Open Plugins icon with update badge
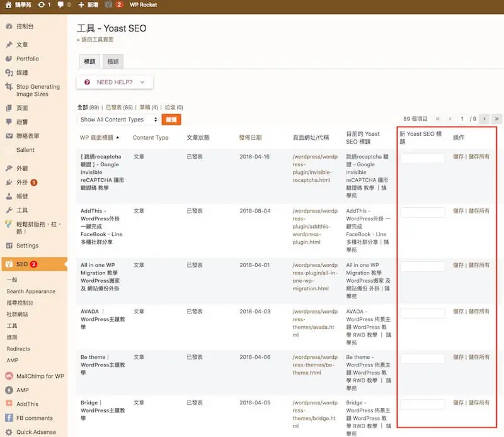Image resolution: width=504 pixels, height=437 pixels. pyautogui.click(x=9, y=183)
